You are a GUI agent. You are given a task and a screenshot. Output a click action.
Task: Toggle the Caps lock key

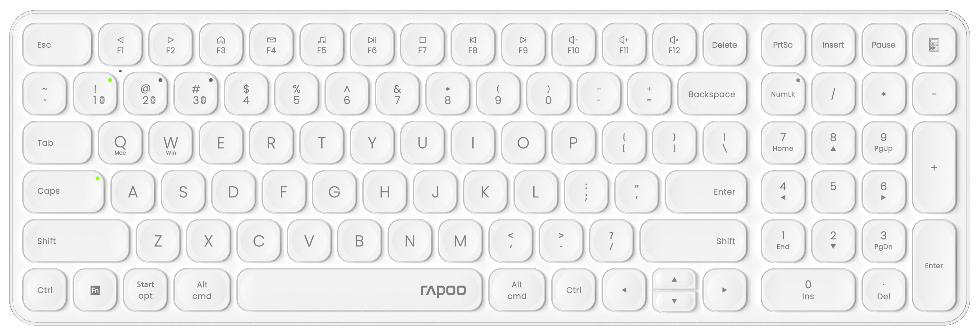tap(64, 191)
